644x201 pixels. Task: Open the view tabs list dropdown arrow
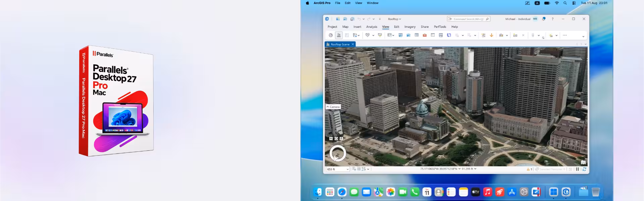pos(586,44)
